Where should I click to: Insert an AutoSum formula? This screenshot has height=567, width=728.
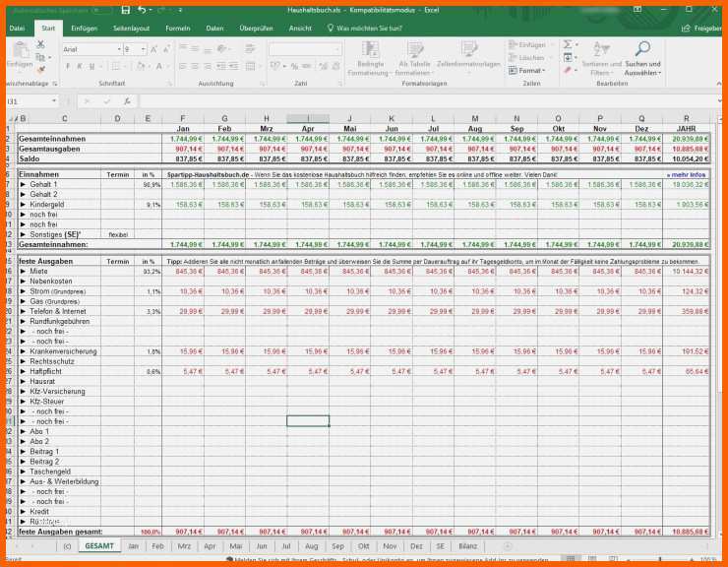568,44
